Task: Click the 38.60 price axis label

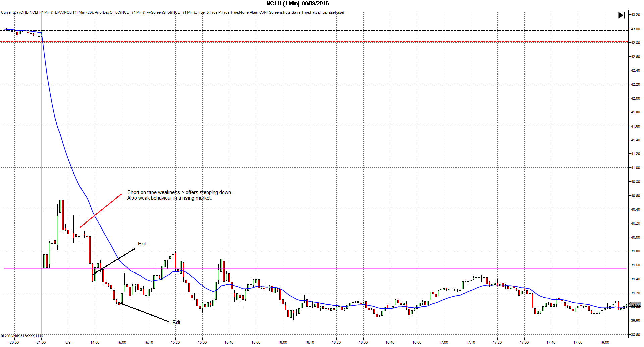Action: pyautogui.click(x=635, y=335)
